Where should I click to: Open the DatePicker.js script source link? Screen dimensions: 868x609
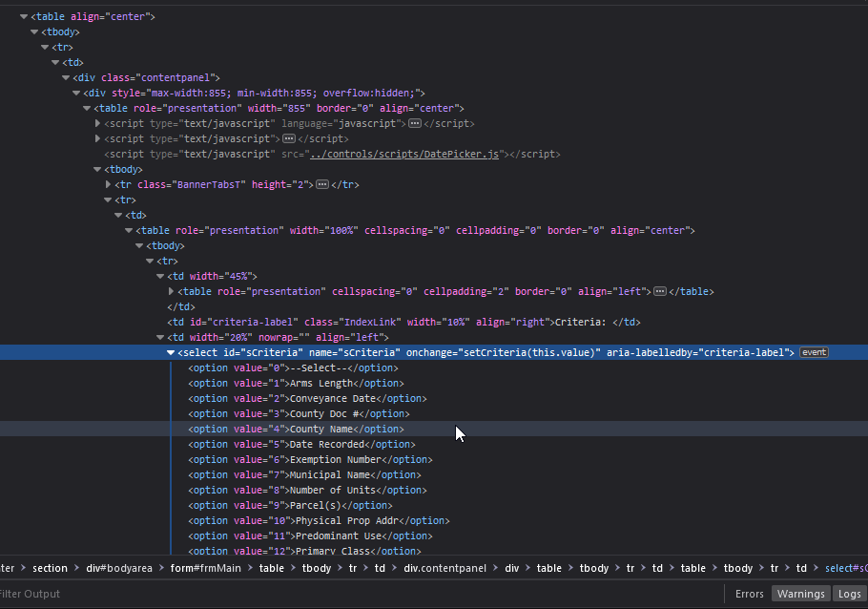[404, 154]
